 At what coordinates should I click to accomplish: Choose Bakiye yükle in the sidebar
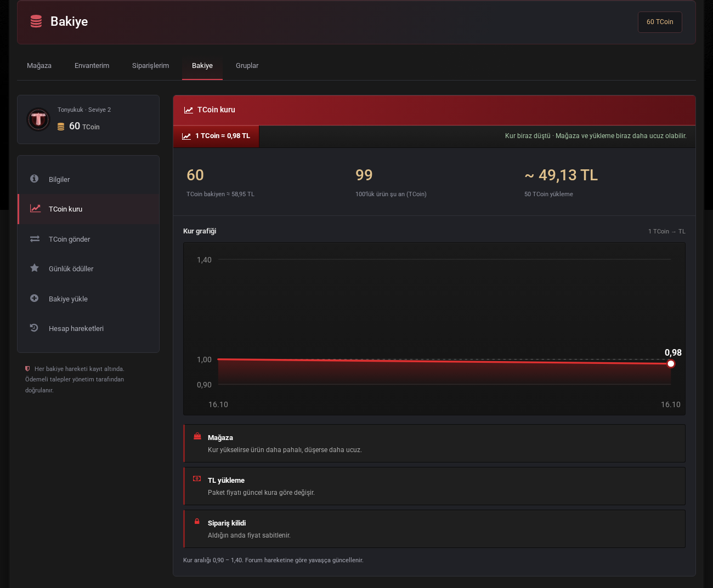tap(88, 299)
